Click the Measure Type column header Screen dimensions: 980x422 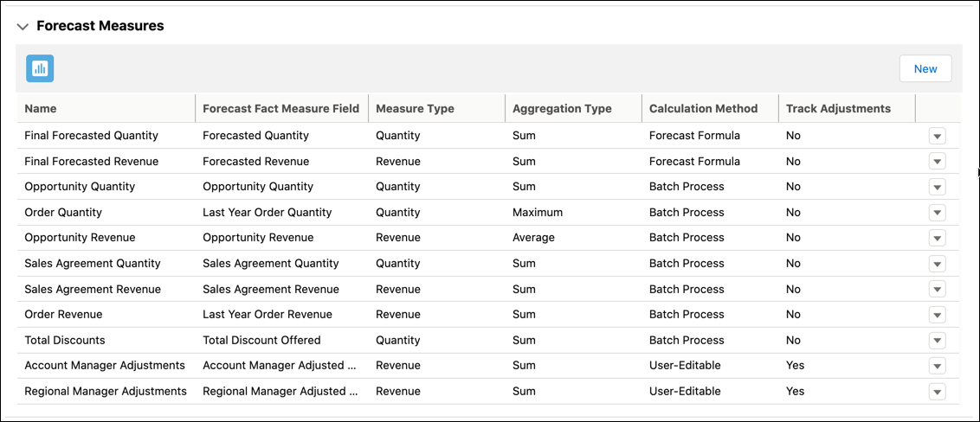click(x=415, y=109)
